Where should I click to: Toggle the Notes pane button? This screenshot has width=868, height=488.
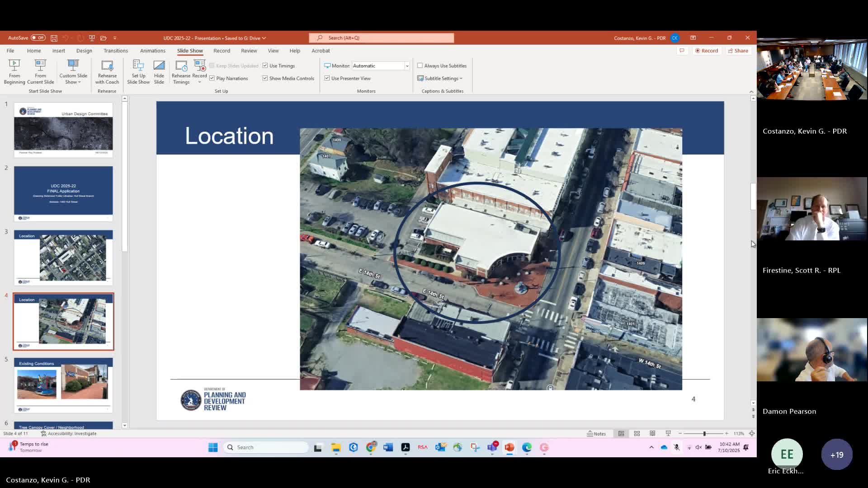(x=596, y=433)
